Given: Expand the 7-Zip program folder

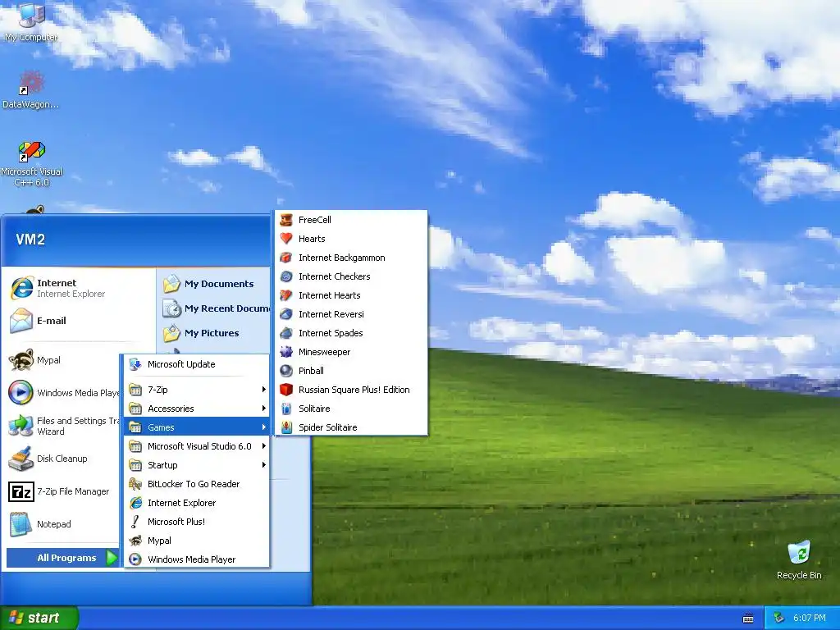Looking at the screenshot, I should tap(197, 390).
